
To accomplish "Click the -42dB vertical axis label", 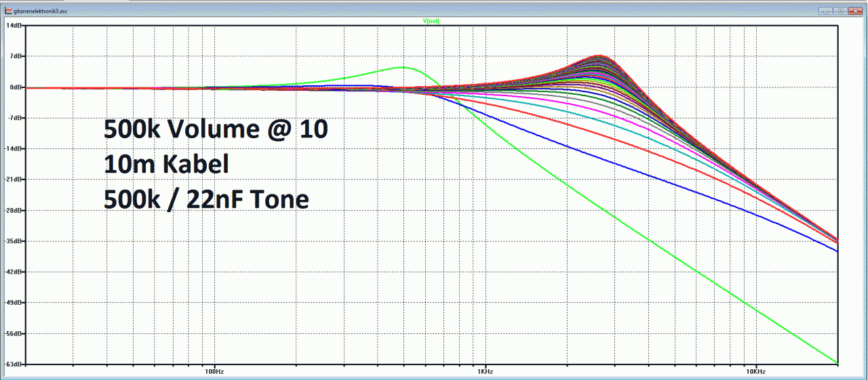I will point(13,272).
